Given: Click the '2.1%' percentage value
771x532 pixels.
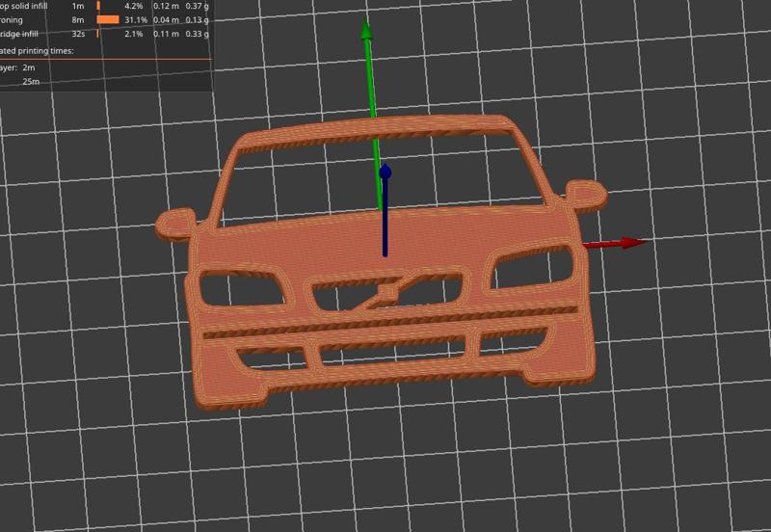Looking at the screenshot, I should coord(134,34).
